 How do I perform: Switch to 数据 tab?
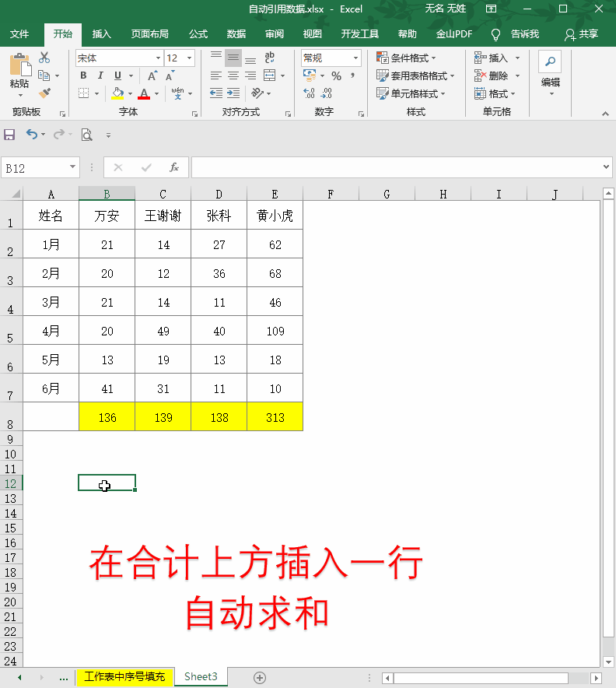(x=236, y=34)
